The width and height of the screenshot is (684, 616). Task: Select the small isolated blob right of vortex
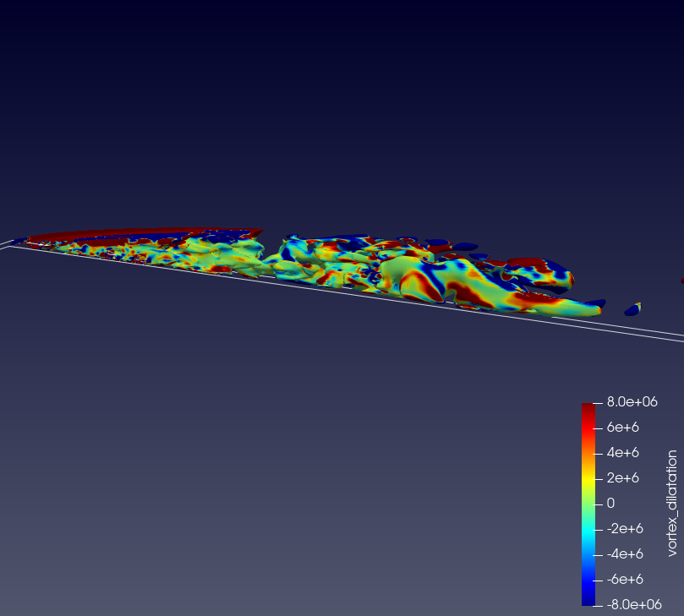[x=632, y=309]
